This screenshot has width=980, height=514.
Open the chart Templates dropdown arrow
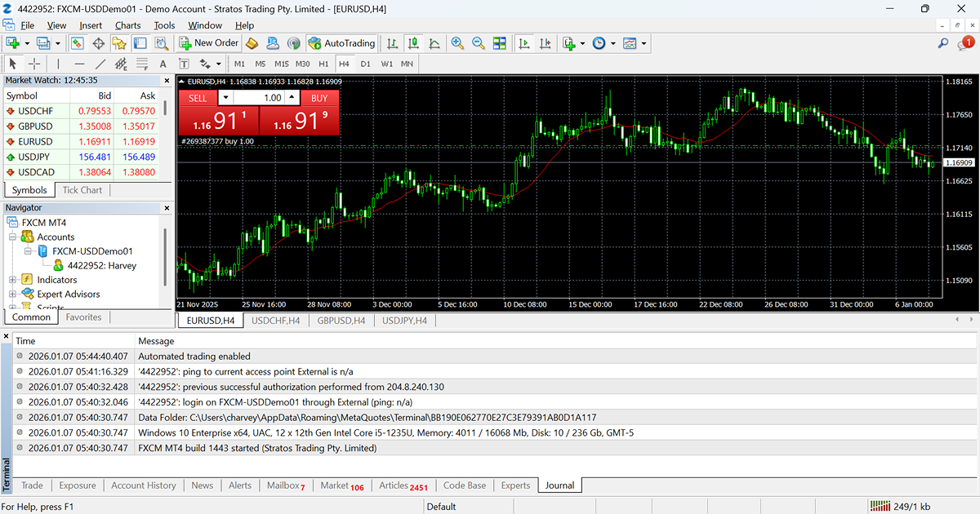pos(644,43)
